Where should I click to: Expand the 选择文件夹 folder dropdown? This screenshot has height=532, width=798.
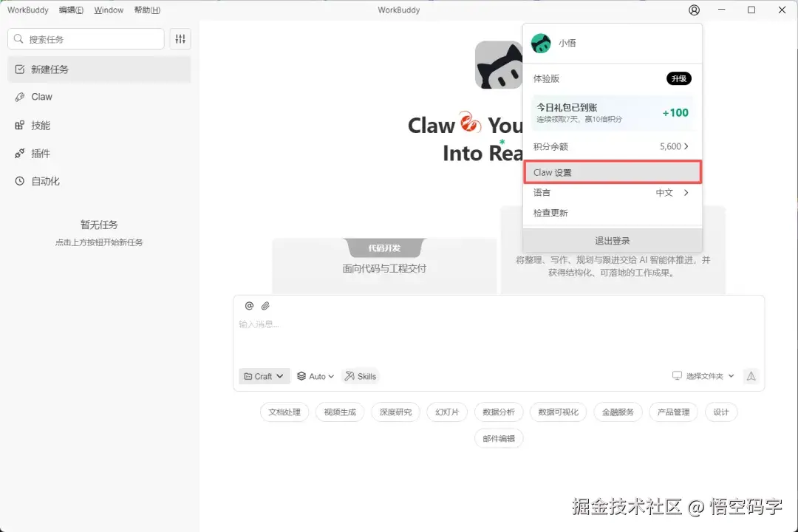703,375
